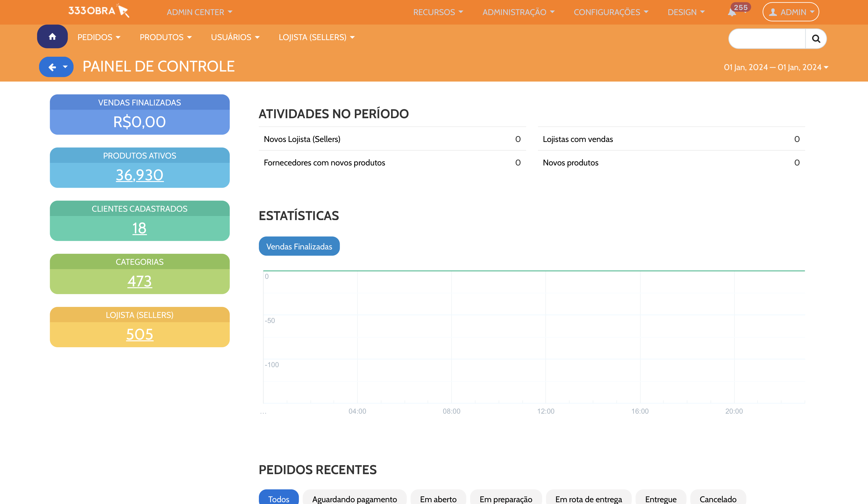Open the date range selector
Screen dimensions: 868x504
(x=776, y=67)
